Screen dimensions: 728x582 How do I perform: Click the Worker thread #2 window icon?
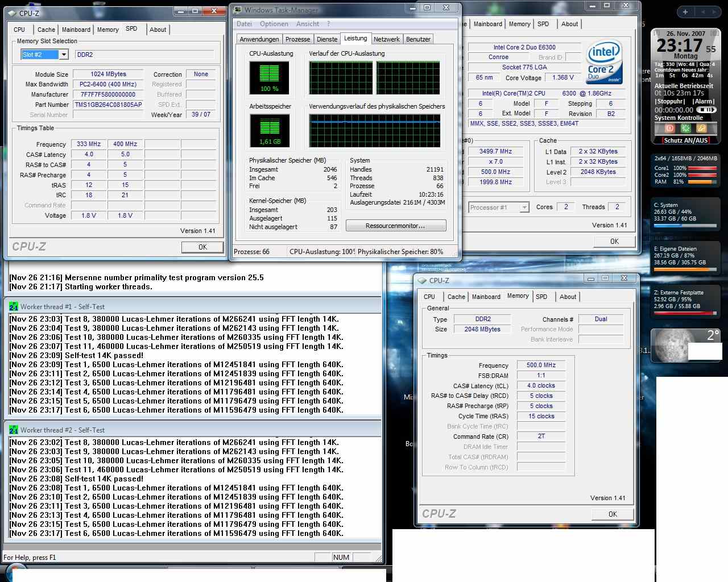point(14,430)
